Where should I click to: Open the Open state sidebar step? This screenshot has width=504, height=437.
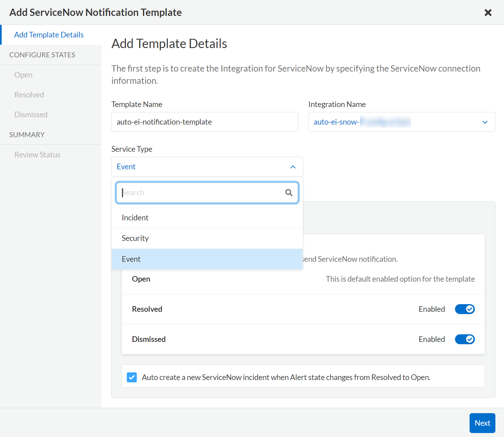[24, 75]
